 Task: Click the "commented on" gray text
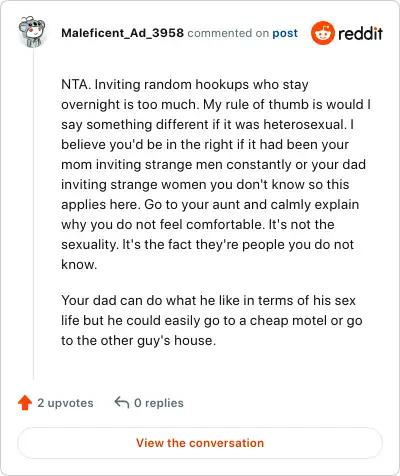228,33
